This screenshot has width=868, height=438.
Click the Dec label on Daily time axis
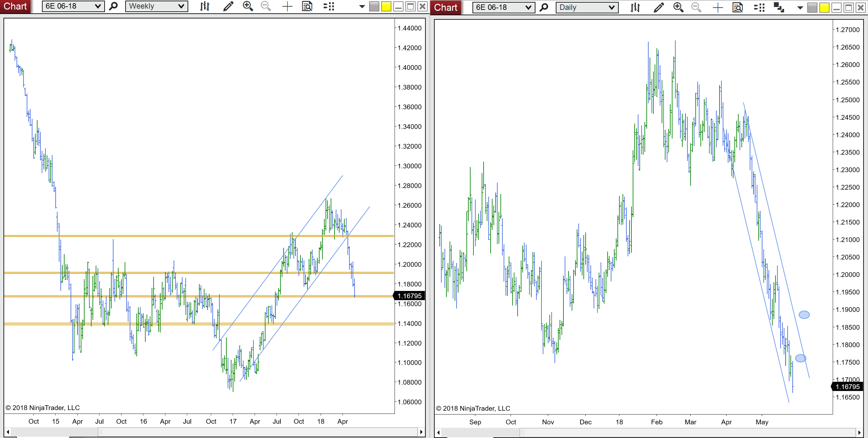pyautogui.click(x=585, y=422)
